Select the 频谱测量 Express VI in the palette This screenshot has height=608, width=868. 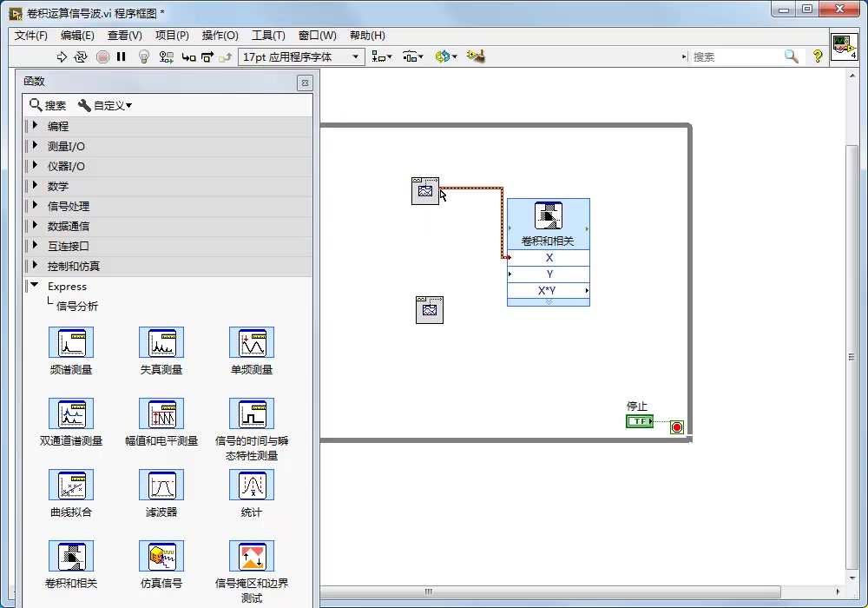(71, 343)
